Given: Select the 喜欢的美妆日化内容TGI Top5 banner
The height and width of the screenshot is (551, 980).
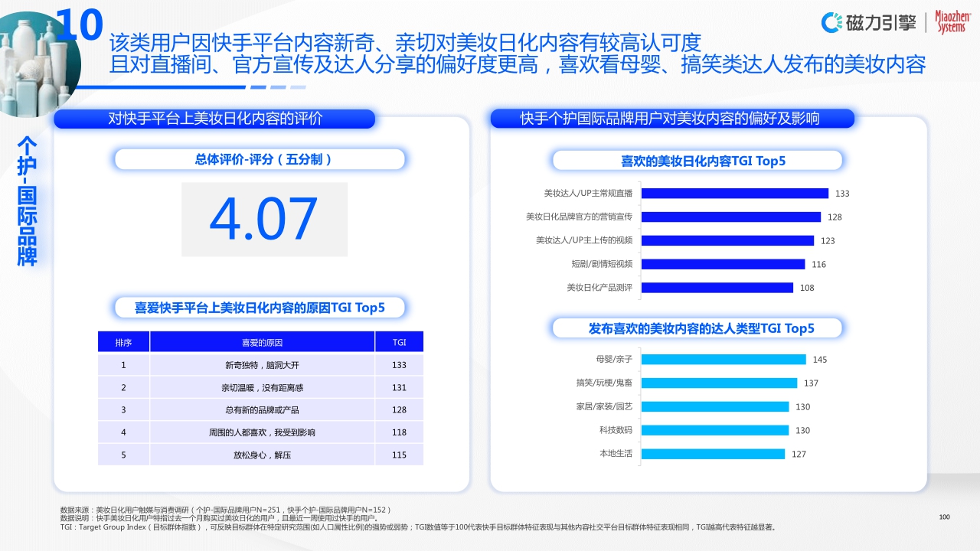Looking at the screenshot, I should [697, 161].
